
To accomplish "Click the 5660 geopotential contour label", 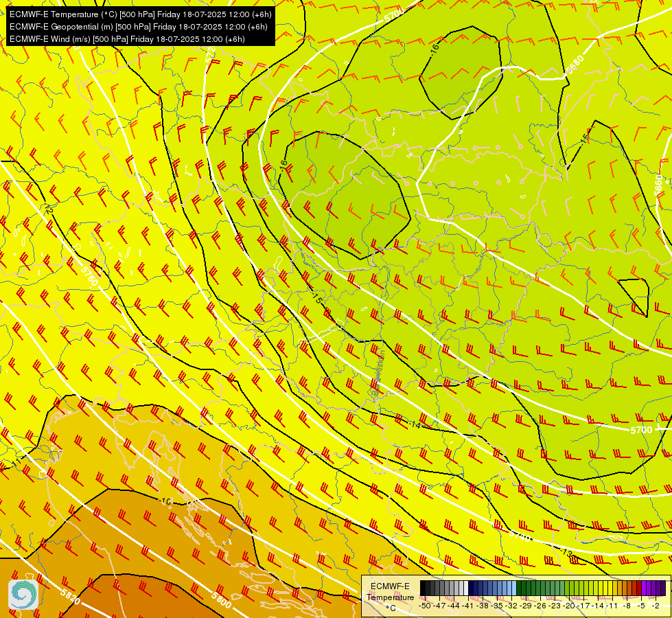I will pos(658,185).
